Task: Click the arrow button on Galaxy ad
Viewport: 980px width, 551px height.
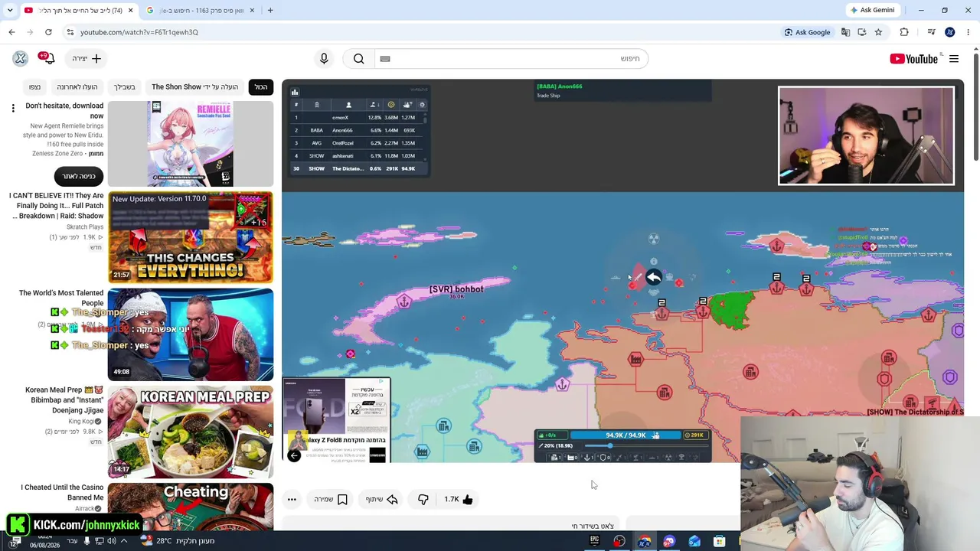Action: coord(294,455)
